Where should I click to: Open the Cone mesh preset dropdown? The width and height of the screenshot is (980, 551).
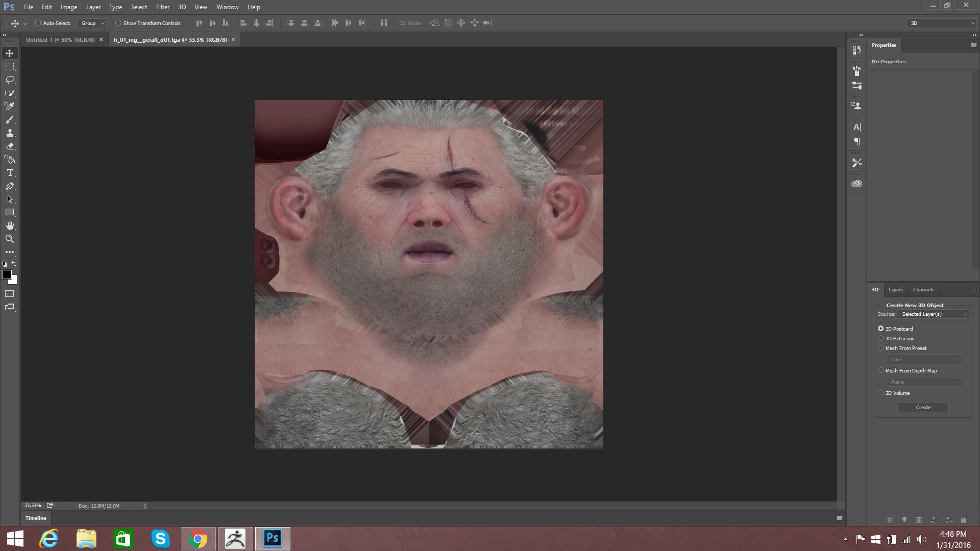pyautogui.click(x=925, y=360)
